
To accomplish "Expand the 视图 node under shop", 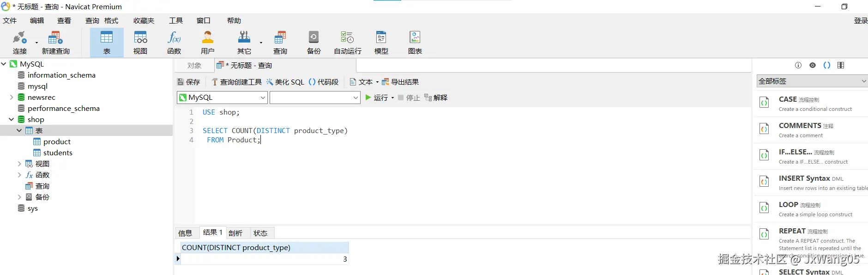I will pyautogui.click(x=19, y=164).
